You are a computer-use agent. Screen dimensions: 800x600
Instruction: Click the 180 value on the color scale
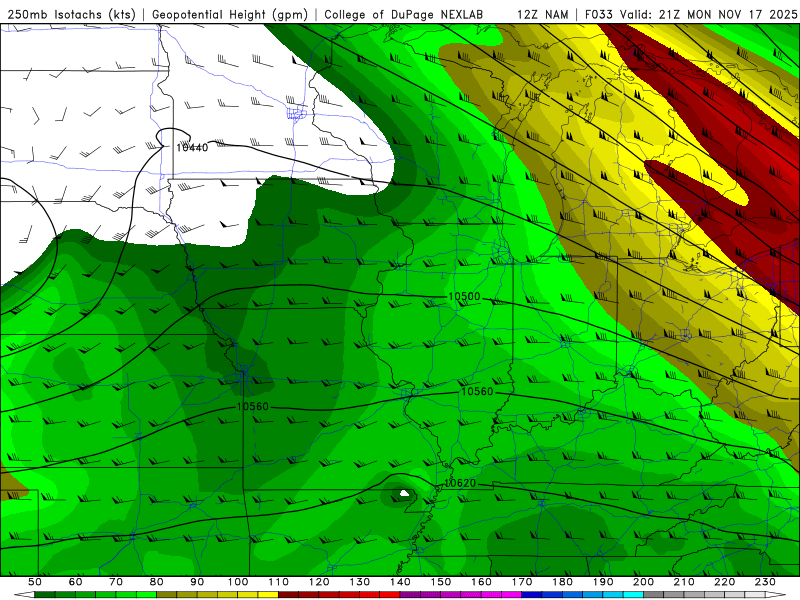tap(562, 582)
